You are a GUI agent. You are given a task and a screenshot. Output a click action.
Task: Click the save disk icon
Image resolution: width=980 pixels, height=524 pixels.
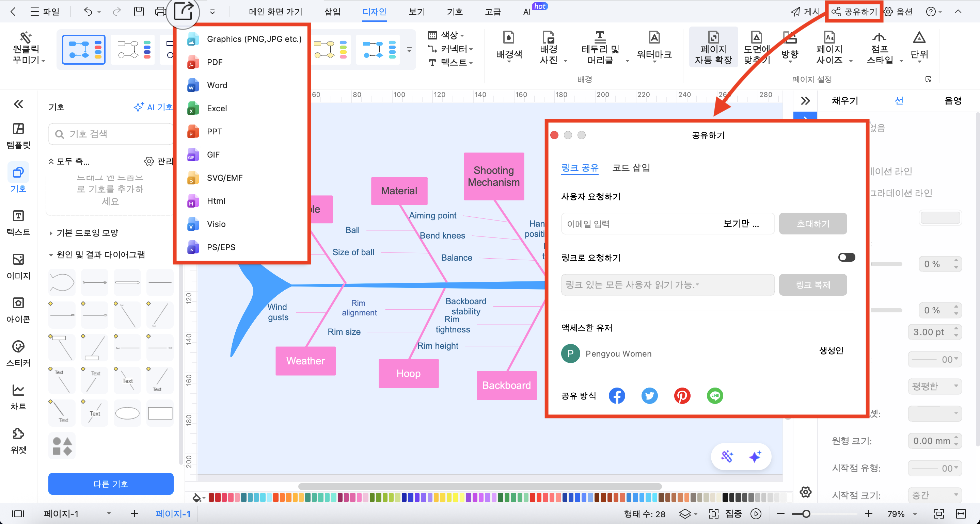[x=139, y=12]
